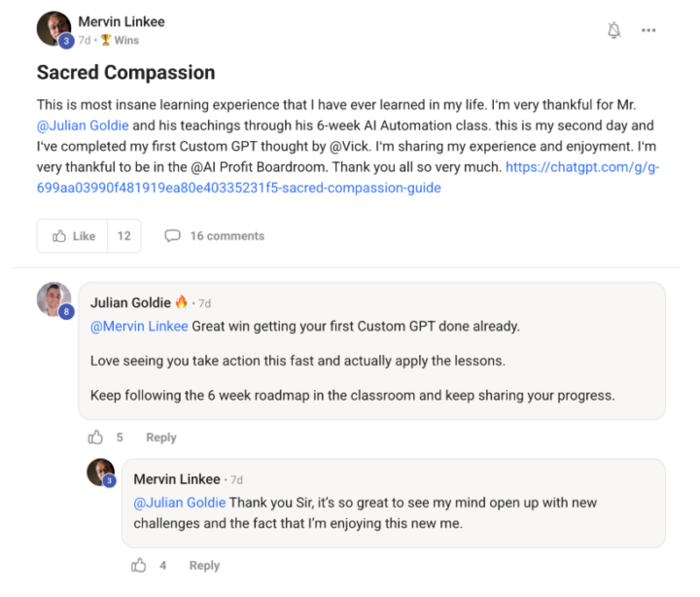The image size is (700, 597).
Task: Thumbs-up Julian Goldie's comment
Action: [95, 438]
